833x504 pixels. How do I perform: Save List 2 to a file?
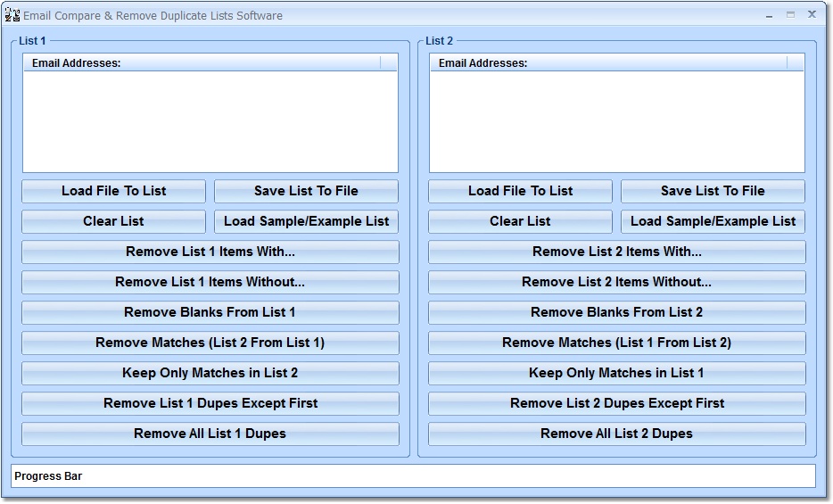pos(713,191)
